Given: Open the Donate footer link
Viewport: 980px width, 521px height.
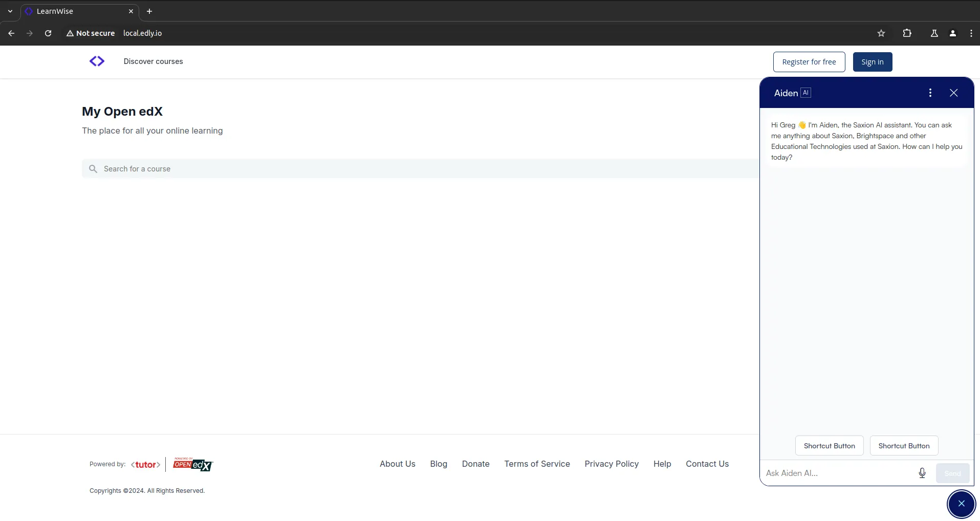Looking at the screenshot, I should coord(476,464).
